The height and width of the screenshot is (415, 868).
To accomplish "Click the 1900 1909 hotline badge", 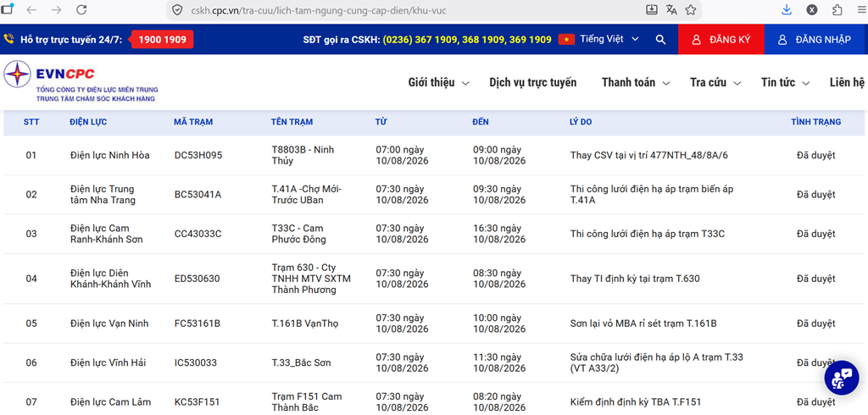I will 161,39.
